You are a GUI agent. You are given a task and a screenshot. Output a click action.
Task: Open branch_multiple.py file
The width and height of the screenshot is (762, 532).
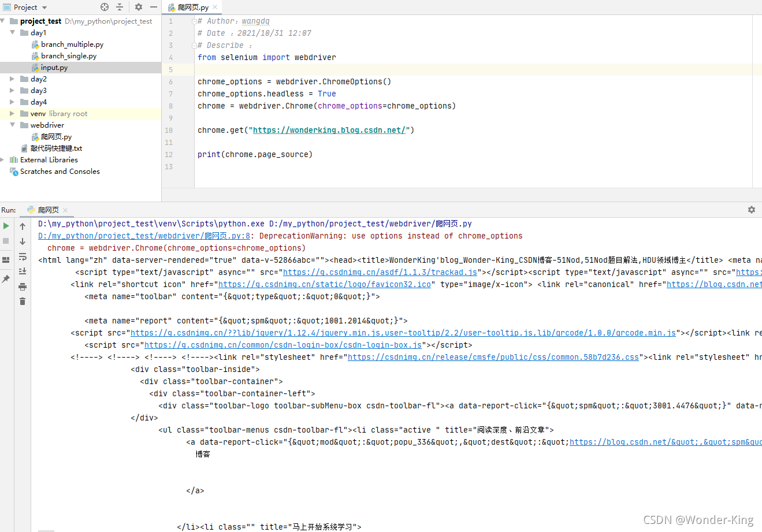tap(72, 44)
